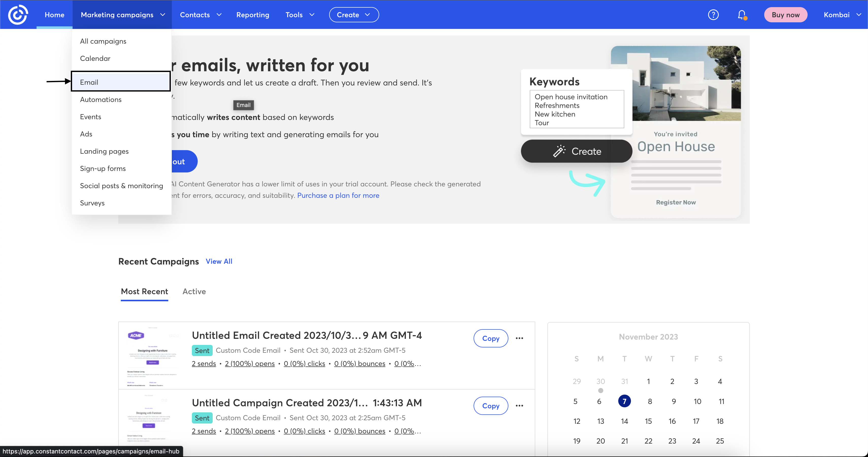868x457 pixels.
Task: Click the Sent badge on Untitled Email
Action: (x=202, y=350)
